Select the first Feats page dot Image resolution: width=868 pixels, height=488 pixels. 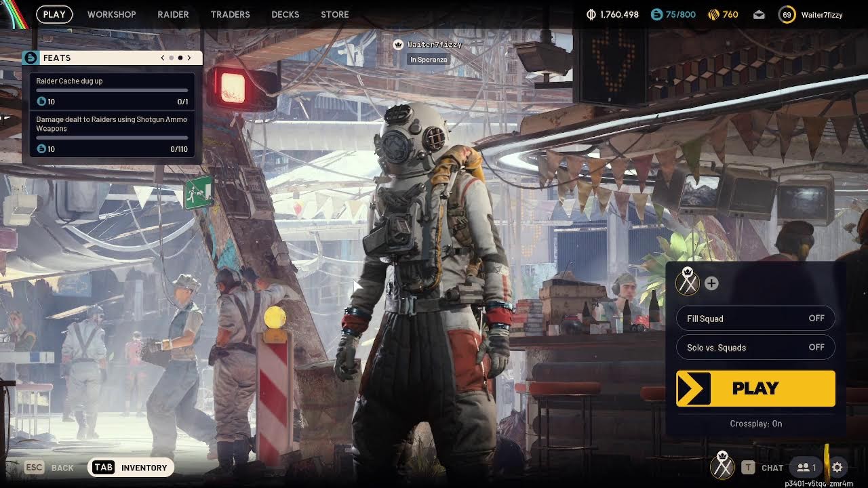172,58
